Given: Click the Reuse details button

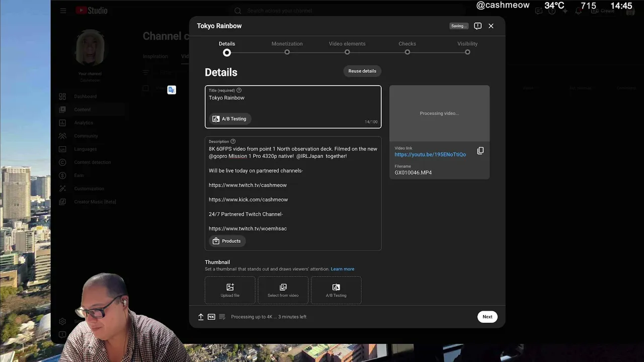Looking at the screenshot, I should click(x=362, y=71).
